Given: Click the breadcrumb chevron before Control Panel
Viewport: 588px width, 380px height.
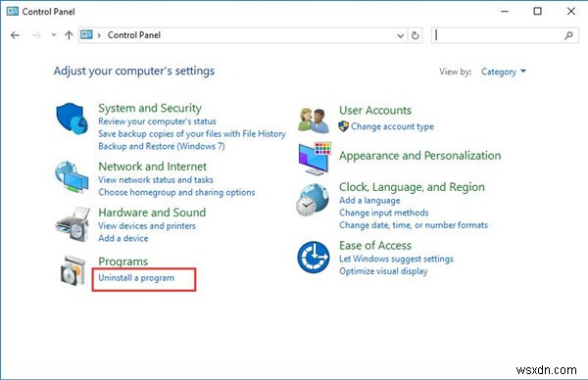Looking at the screenshot, I should (99, 35).
